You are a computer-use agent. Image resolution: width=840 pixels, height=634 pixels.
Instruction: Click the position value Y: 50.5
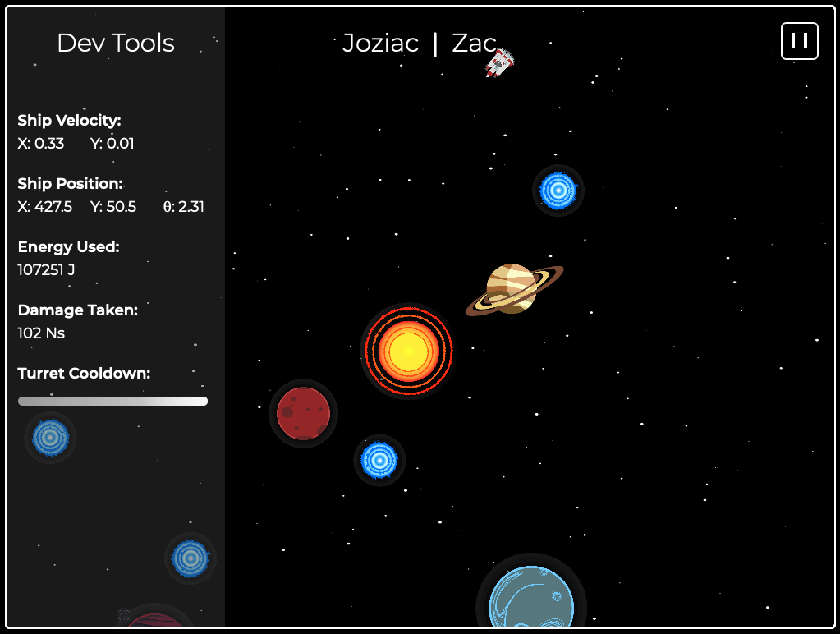pyautogui.click(x=113, y=207)
